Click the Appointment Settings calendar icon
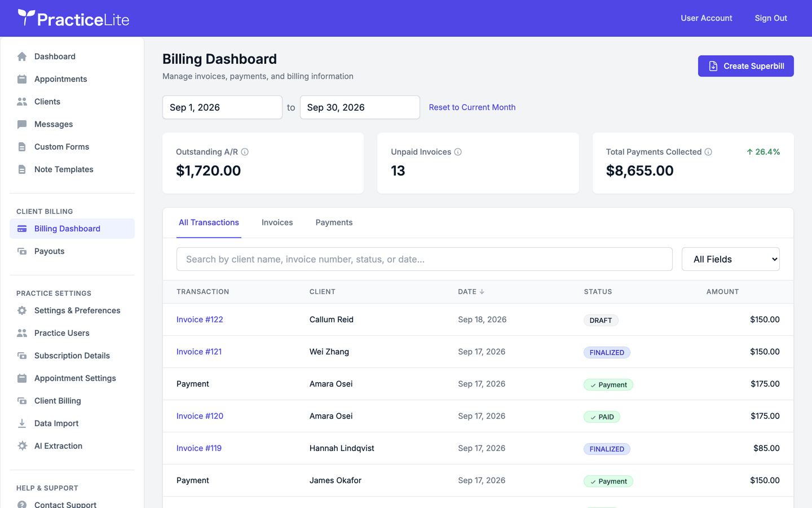Screen dimensions: 812x508 22,378
